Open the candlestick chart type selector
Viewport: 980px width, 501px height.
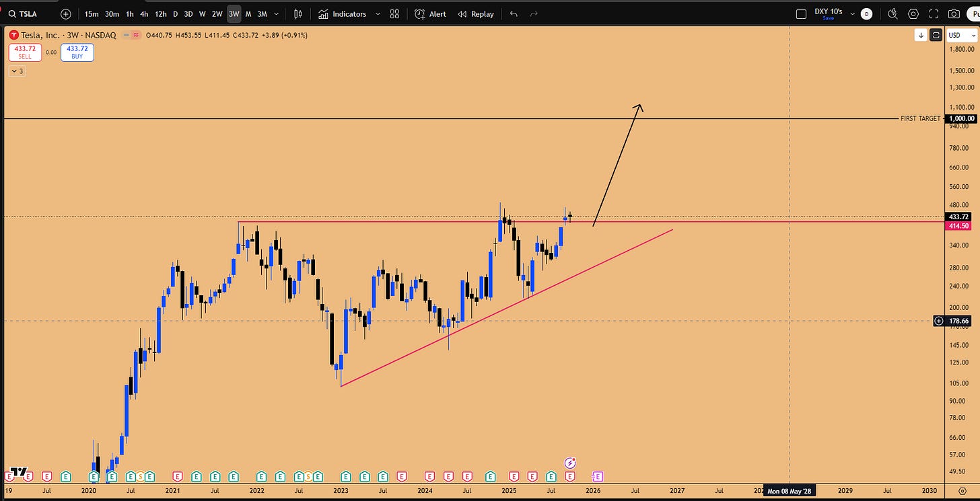point(297,13)
